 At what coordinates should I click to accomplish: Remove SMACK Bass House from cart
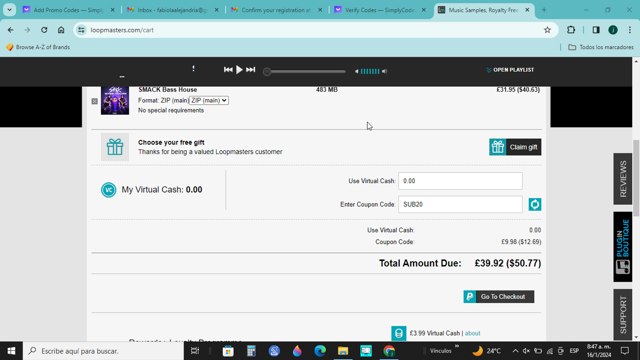(95, 101)
